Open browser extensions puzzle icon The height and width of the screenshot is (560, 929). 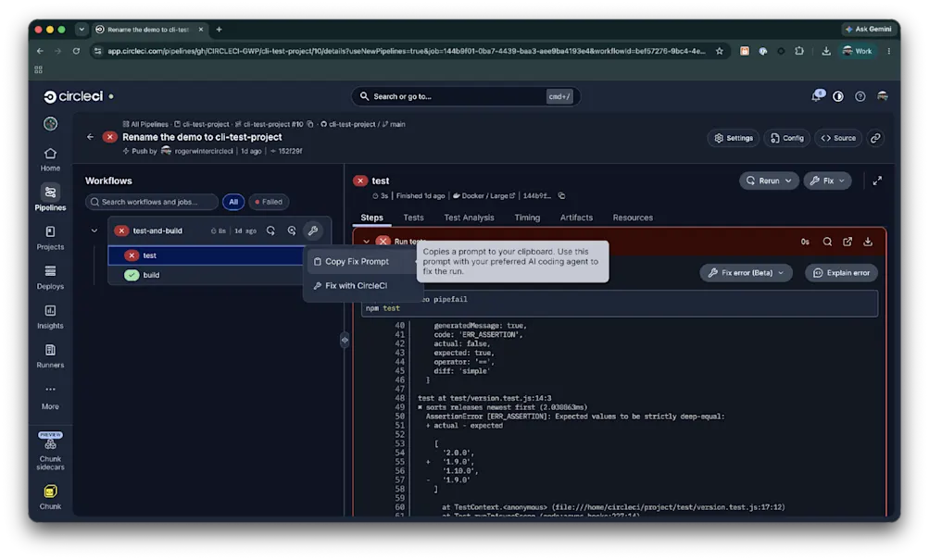click(x=799, y=52)
